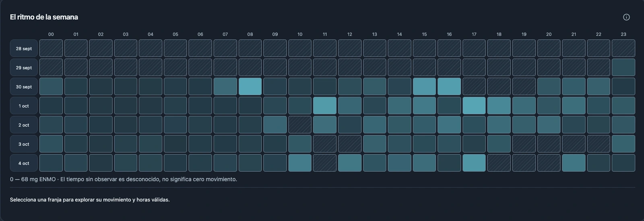Click the 30 sept row label
Image resolution: width=644 pixels, height=221 pixels.
click(24, 87)
